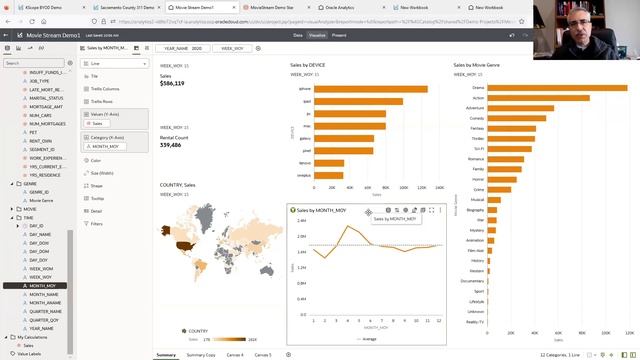The width and height of the screenshot is (640, 360).
Task: Select WEEK_WOY in the data tree
Action: click(40, 277)
